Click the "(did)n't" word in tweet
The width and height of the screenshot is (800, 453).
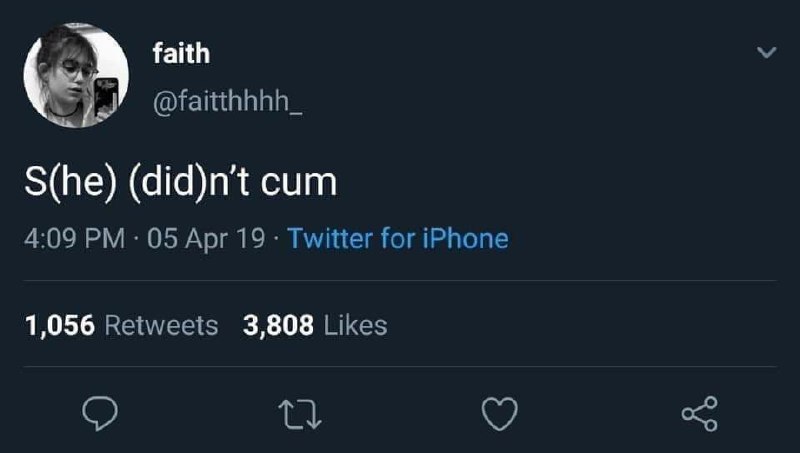189,183
